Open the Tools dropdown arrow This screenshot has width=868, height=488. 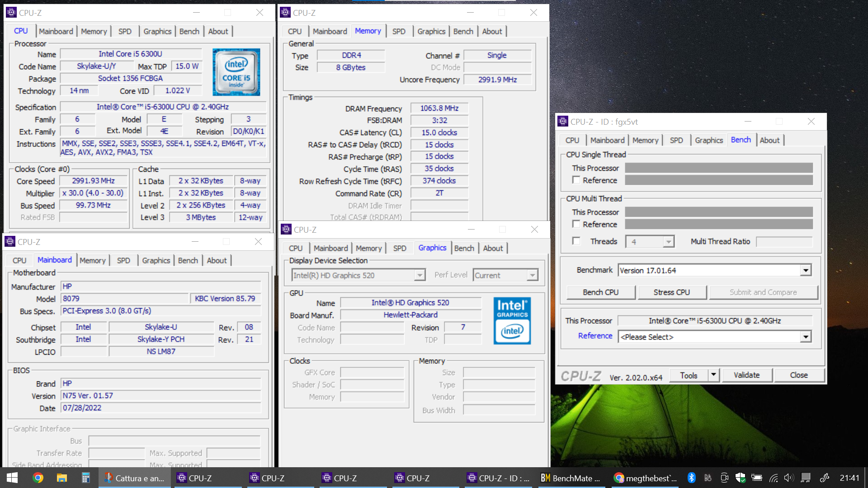pos(714,375)
